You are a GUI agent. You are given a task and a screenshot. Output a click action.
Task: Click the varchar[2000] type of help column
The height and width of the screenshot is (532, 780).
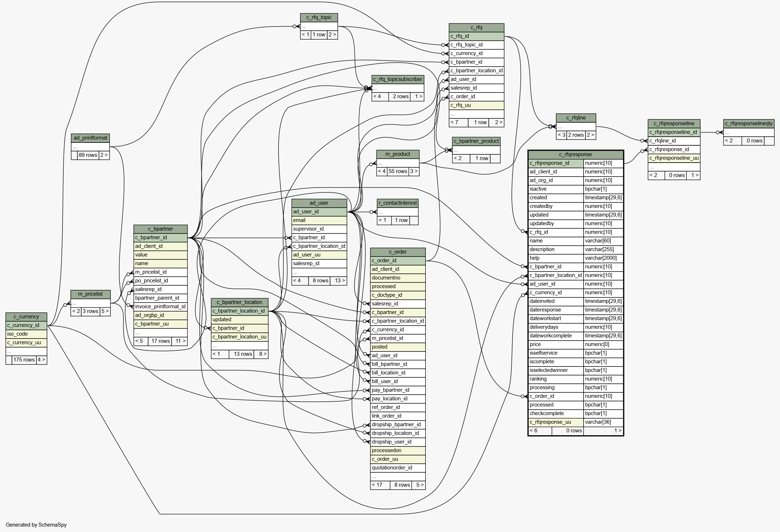pos(603,258)
